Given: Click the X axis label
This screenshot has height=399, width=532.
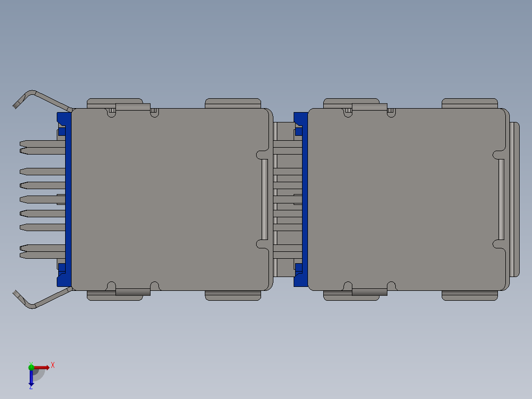Looking at the screenshot, I should [x=53, y=366].
